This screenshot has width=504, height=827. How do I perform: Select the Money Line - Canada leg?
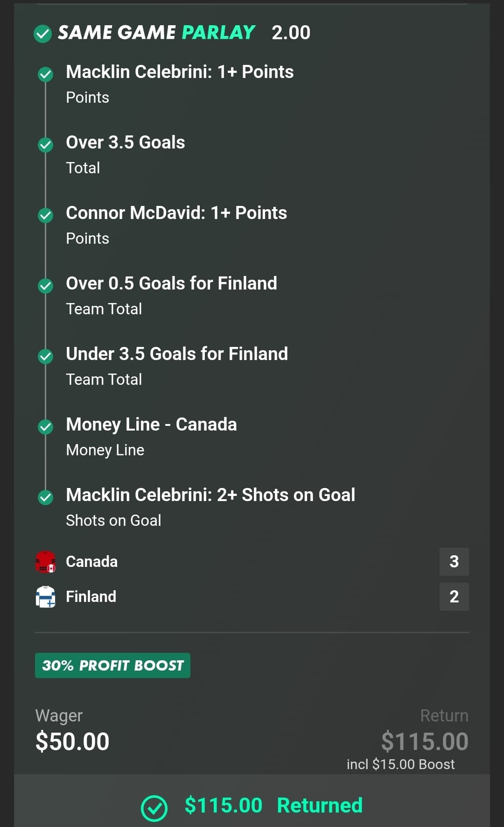pos(151,424)
